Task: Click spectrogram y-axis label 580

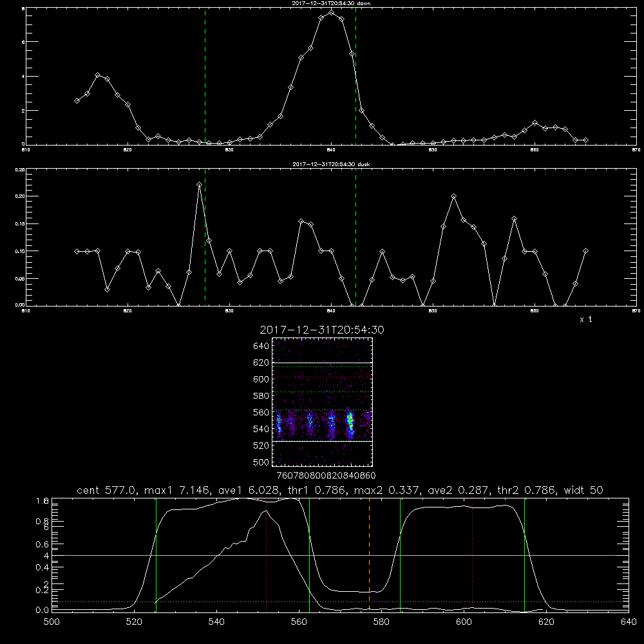Action: pyautogui.click(x=261, y=396)
